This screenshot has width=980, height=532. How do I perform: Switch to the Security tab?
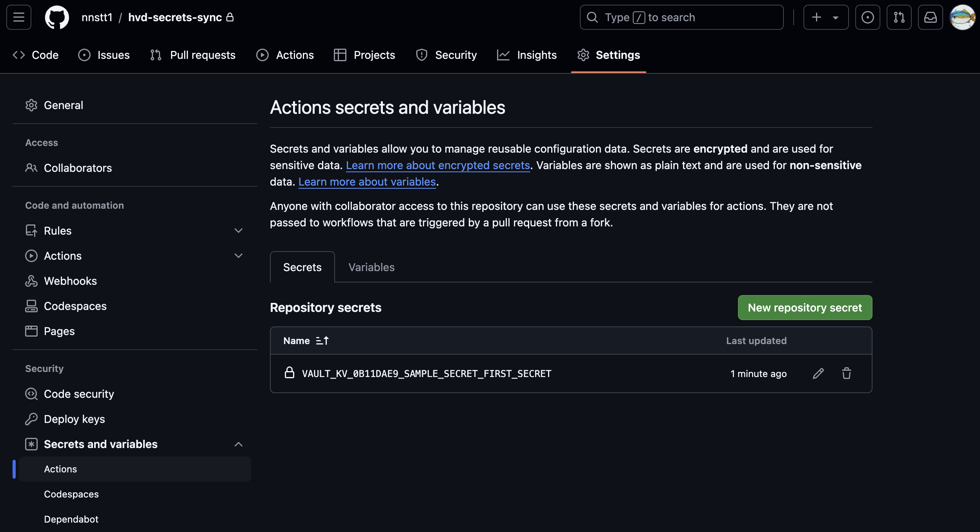(446, 55)
